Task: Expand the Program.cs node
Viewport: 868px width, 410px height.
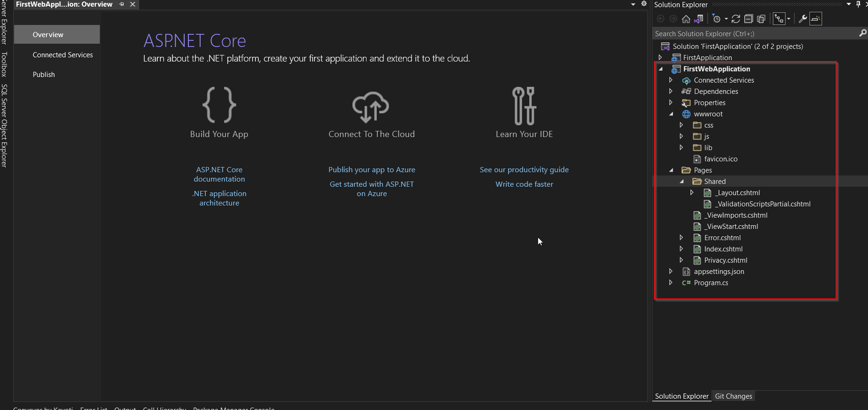Action: tap(671, 283)
